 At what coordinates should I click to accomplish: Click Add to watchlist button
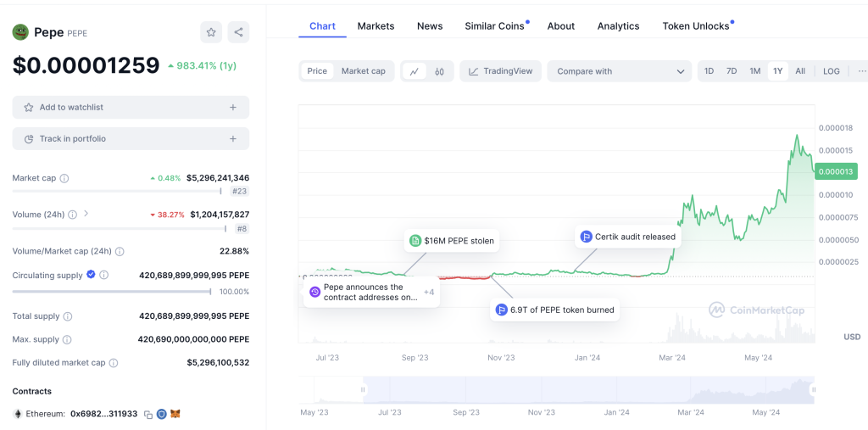(x=131, y=107)
